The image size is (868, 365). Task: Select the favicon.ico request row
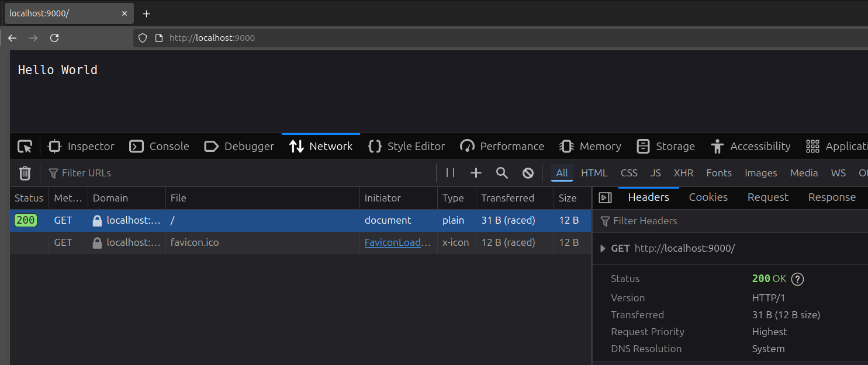tap(263, 242)
